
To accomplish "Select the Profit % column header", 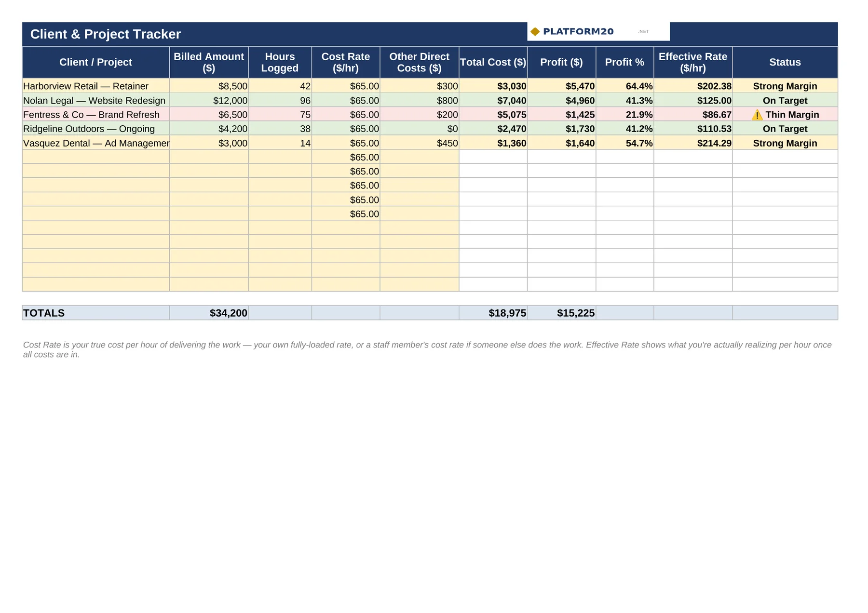I will tap(624, 62).
